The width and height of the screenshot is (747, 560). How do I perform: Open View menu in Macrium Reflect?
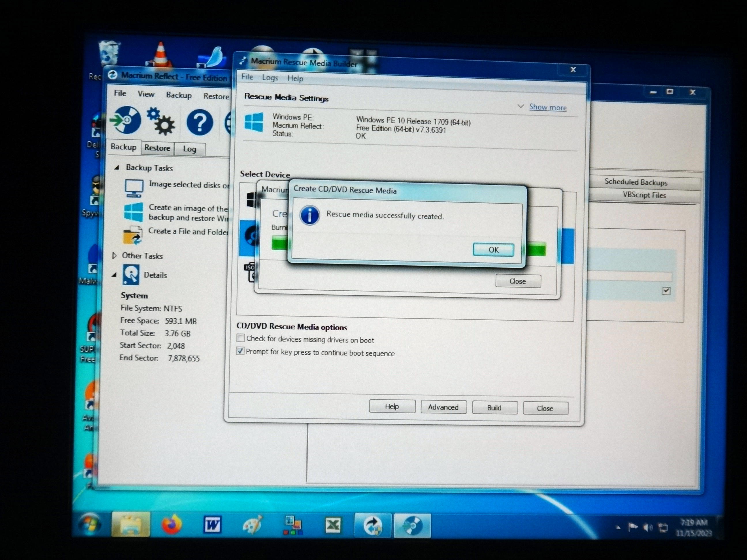(146, 94)
